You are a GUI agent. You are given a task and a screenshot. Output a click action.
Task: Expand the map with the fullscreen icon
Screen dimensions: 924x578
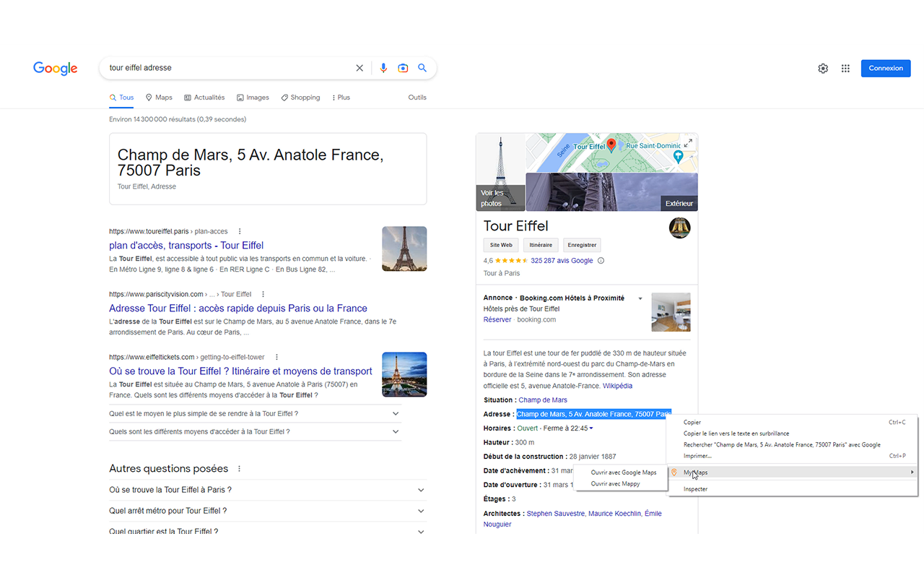[688, 143]
